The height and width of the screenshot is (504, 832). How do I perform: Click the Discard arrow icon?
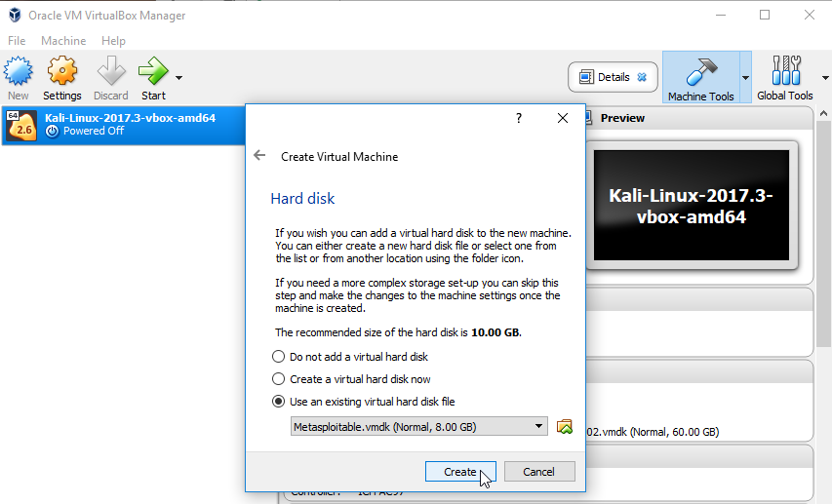111,72
